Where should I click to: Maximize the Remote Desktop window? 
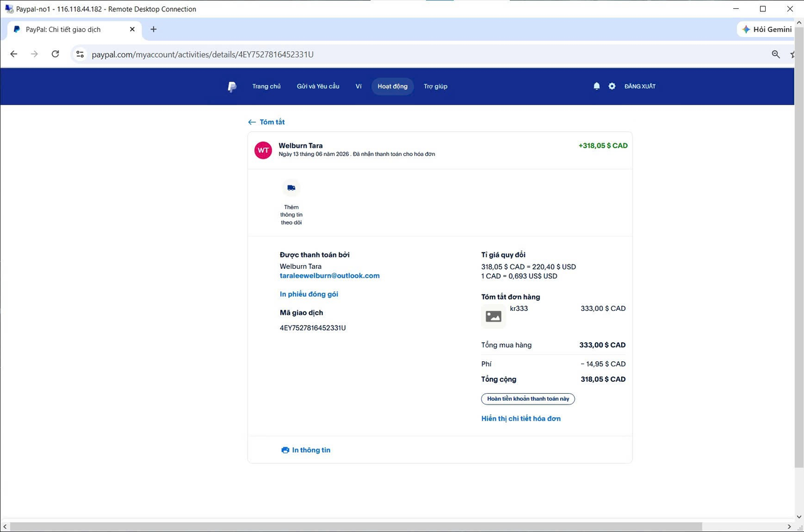[763, 9]
